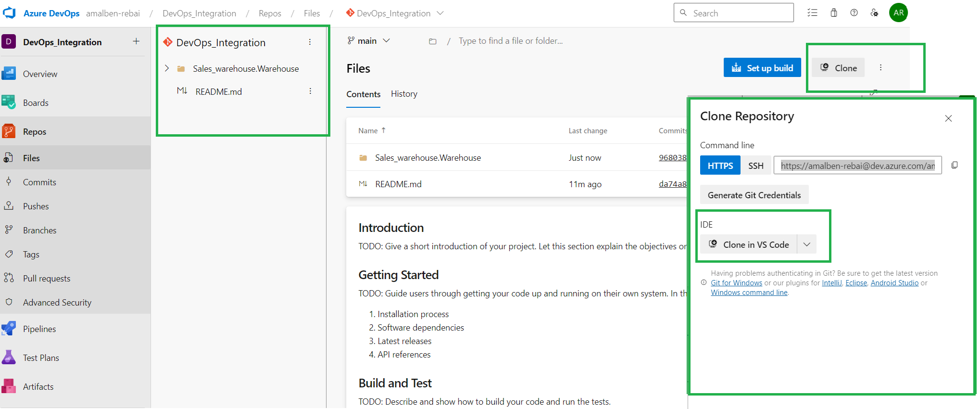Copy the clone URL to clipboard
Image resolution: width=980 pixels, height=409 pixels.
[x=955, y=165]
